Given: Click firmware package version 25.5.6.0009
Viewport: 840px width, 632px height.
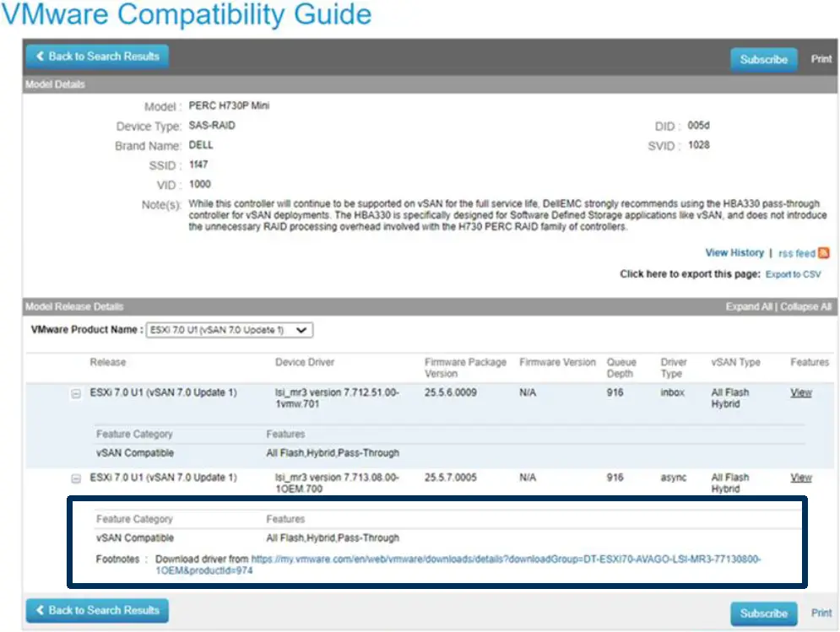Looking at the screenshot, I should [x=451, y=392].
